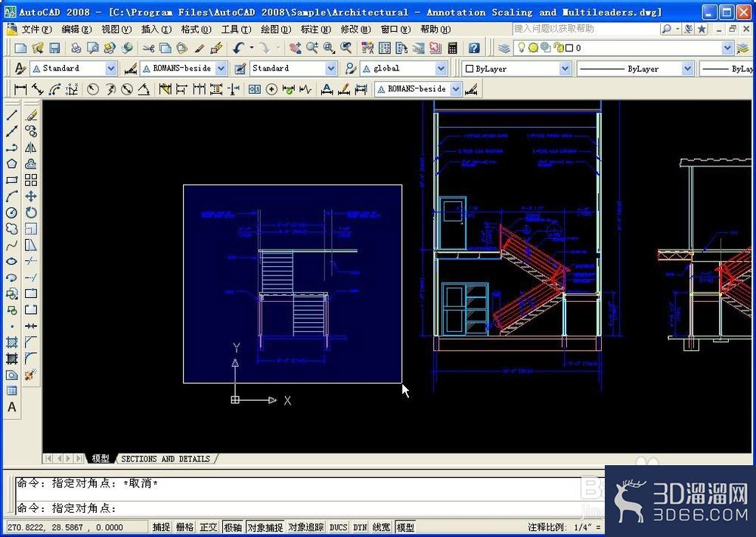Open the ByLayer color control
This screenshot has width=756, height=537.
(517, 69)
